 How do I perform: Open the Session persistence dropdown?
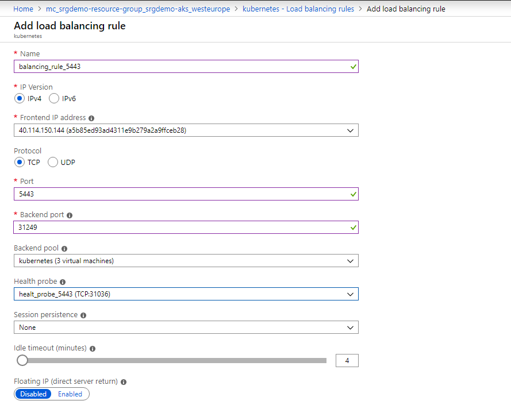click(350, 327)
